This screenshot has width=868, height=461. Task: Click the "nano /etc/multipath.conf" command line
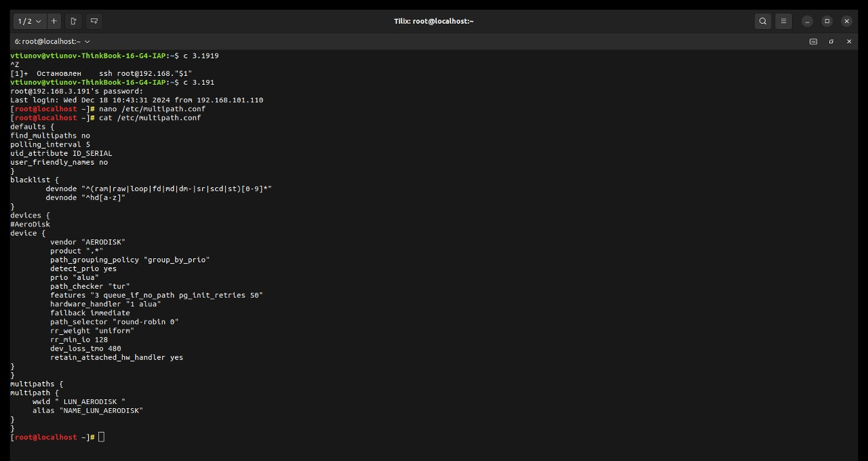click(x=152, y=109)
